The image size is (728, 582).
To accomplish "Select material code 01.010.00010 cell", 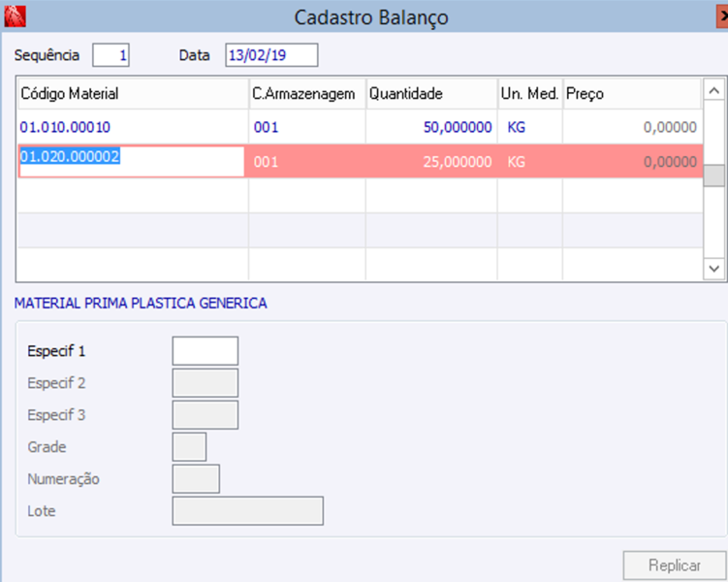I will point(133,127).
